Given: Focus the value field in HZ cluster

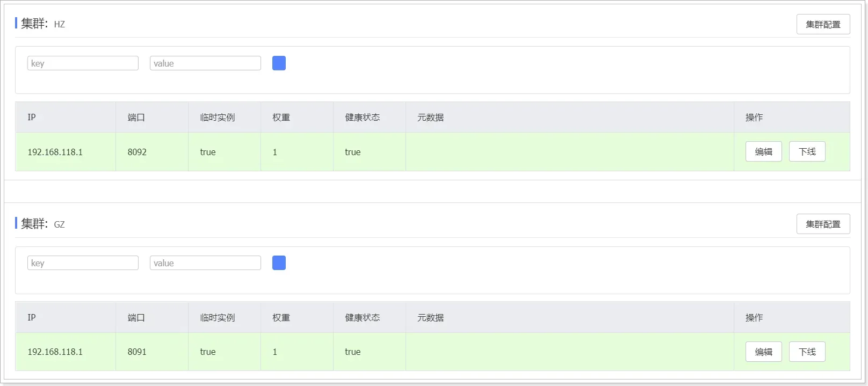Looking at the screenshot, I should point(205,63).
